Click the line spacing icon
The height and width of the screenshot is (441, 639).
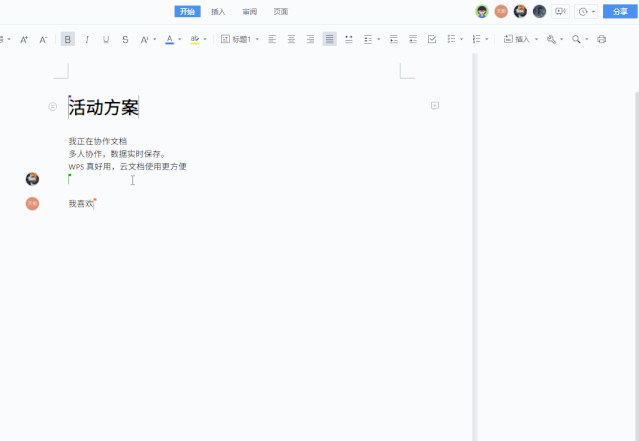pos(368,40)
